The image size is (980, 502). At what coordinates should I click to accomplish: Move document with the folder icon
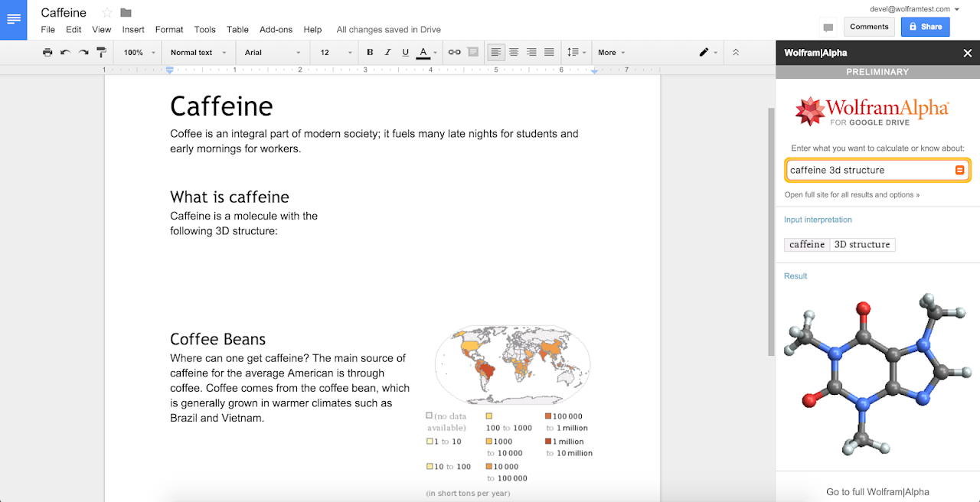(126, 13)
